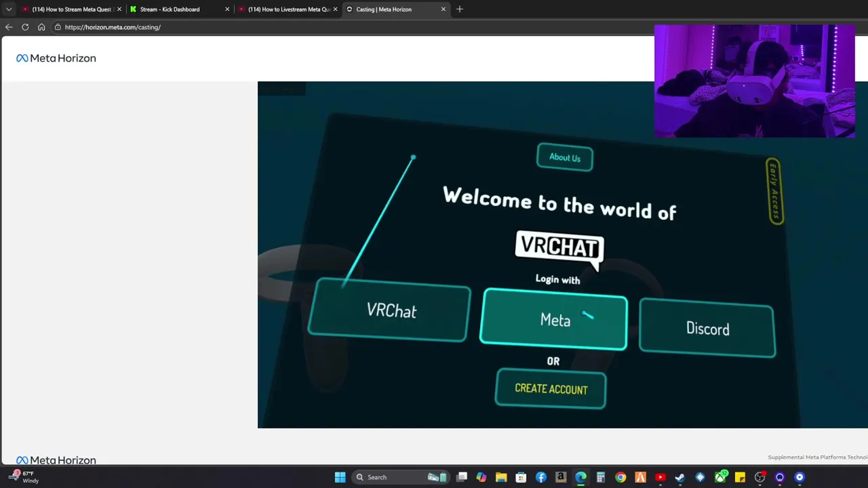This screenshot has width=868, height=488.
Task: Open a new browser tab
Action: point(459,9)
